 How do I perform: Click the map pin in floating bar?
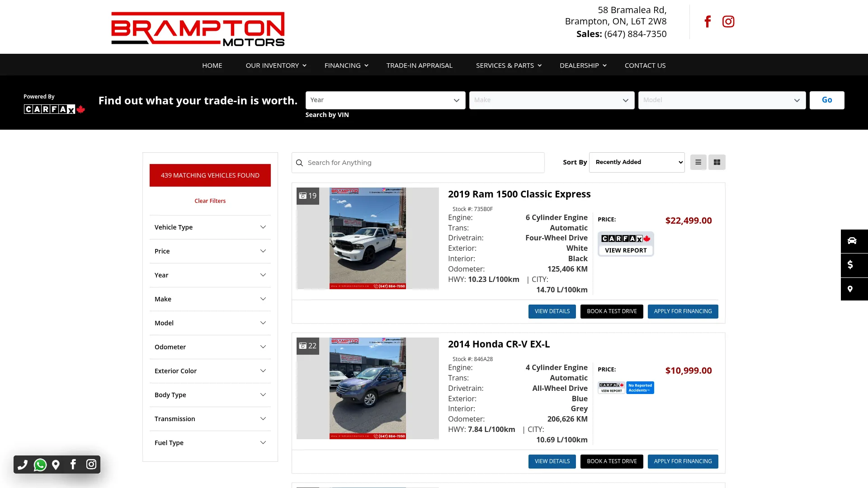[x=56, y=465]
